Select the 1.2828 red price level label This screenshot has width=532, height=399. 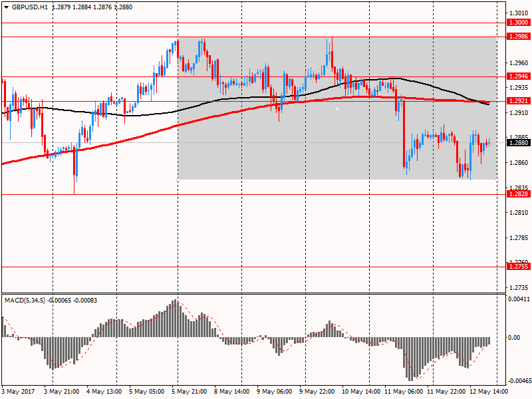click(x=519, y=194)
